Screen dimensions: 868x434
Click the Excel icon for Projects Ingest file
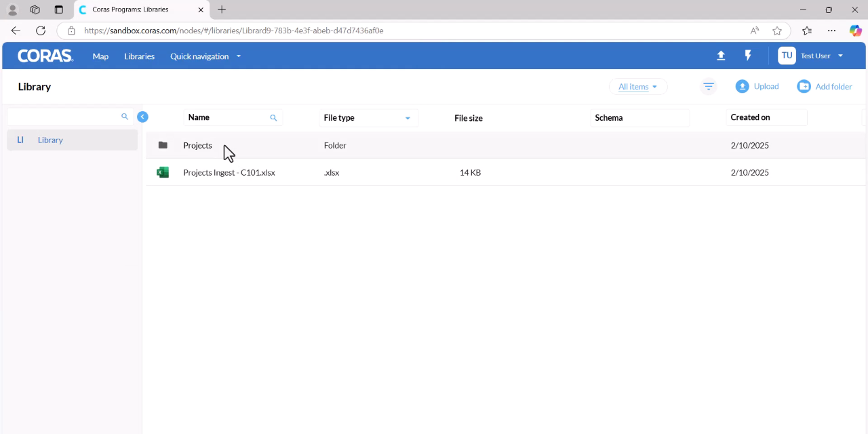[163, 172]
